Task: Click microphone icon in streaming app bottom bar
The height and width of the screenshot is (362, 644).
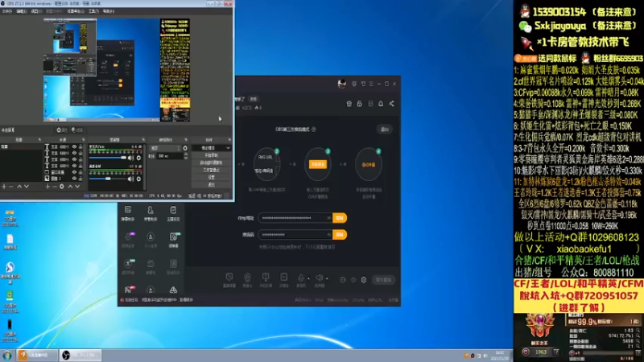Action: [300, 278]
